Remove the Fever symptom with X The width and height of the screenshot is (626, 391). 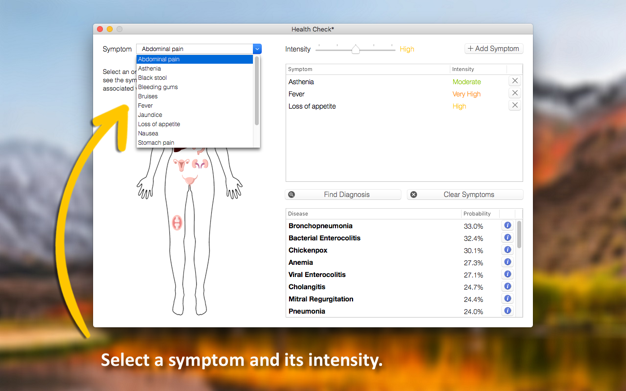click(515, 93)
